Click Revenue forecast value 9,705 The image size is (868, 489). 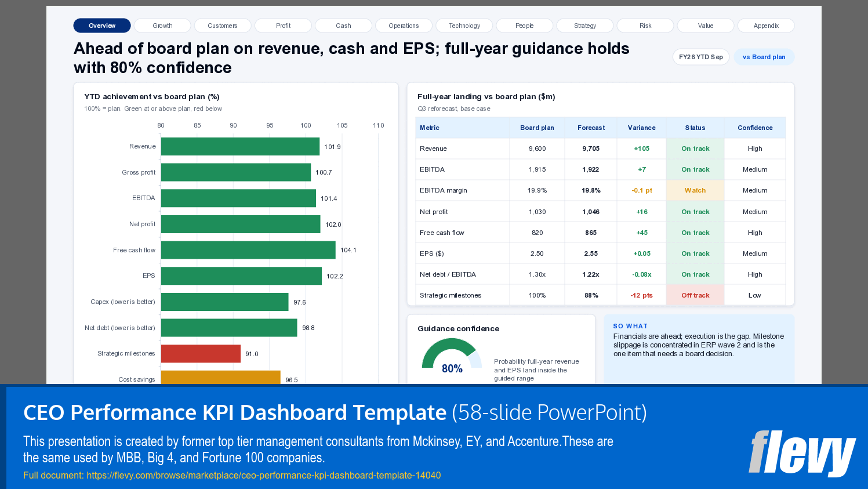pyautogui.click(x=591, y=148)
